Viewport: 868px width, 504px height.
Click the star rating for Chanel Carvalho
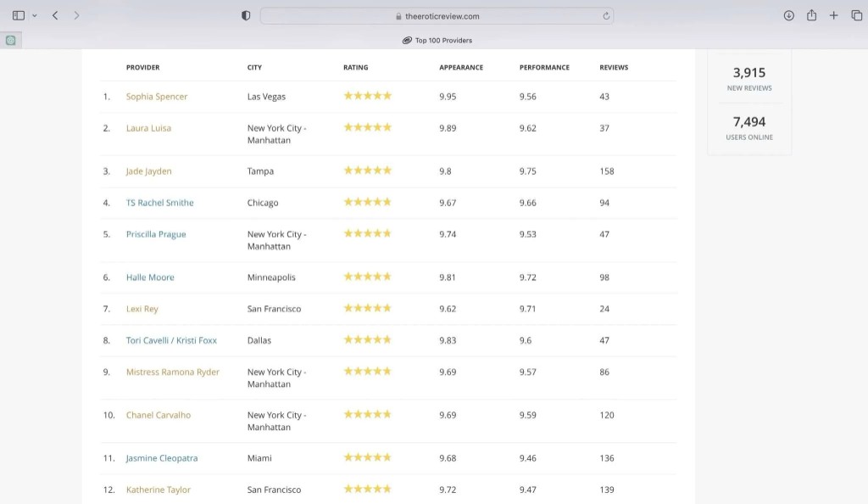(x=368, y=414)
